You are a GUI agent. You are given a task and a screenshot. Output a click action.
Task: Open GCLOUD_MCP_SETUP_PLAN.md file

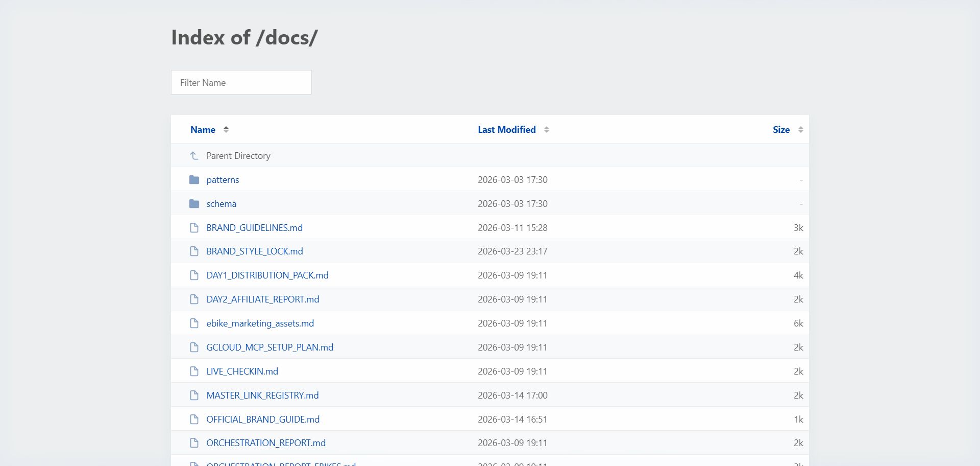[269, 347]
